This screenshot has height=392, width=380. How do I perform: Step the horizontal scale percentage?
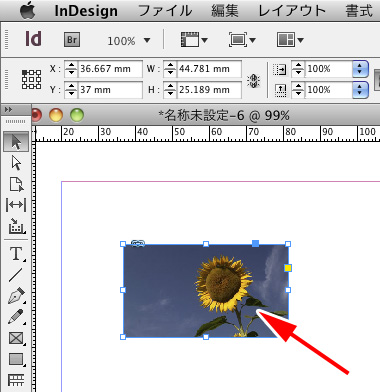298,69
